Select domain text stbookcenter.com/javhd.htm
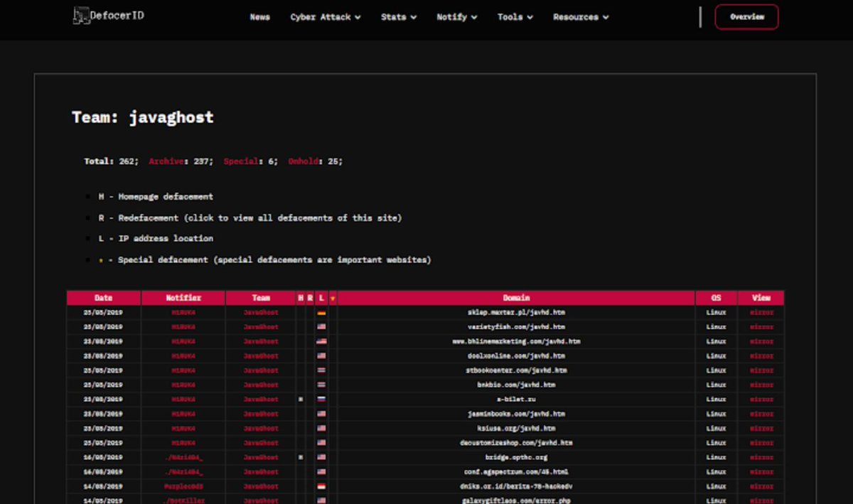 point(516,370)
